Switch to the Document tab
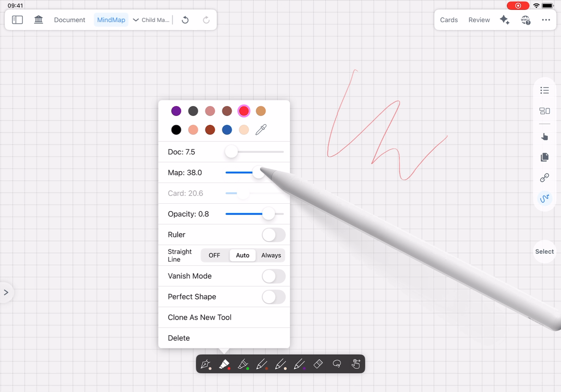Image resolution: width=561 pixels, height=392 pixels. [x=69, y=20]
